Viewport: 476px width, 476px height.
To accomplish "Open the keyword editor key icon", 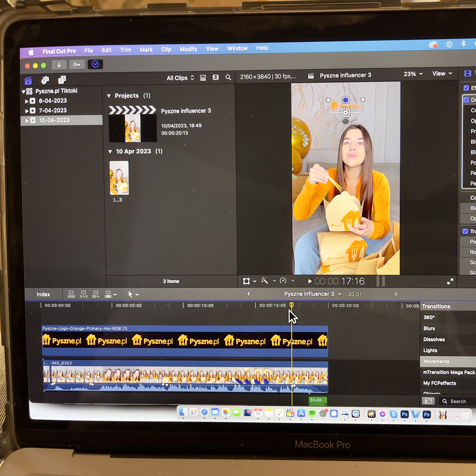I will [x=77, y=65].
